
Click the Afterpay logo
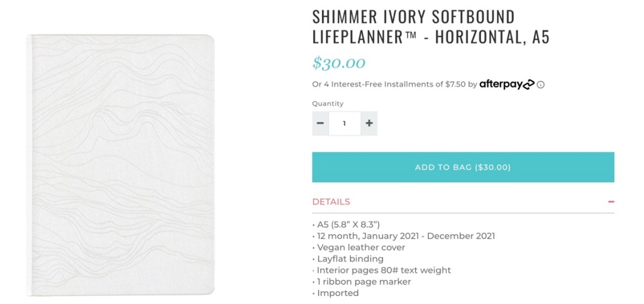point(506,84)
